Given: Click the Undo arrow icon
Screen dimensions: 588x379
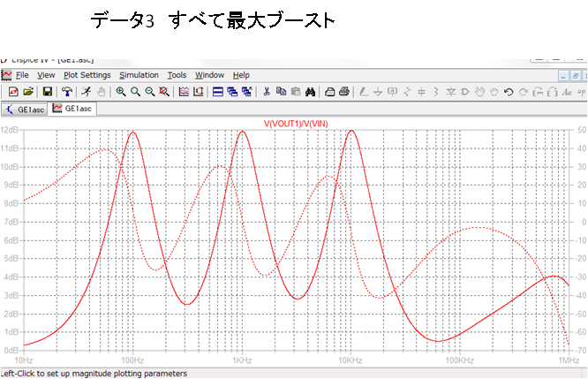Looking at the screenshot, I should pyautogui.click(x=509, y=92).
